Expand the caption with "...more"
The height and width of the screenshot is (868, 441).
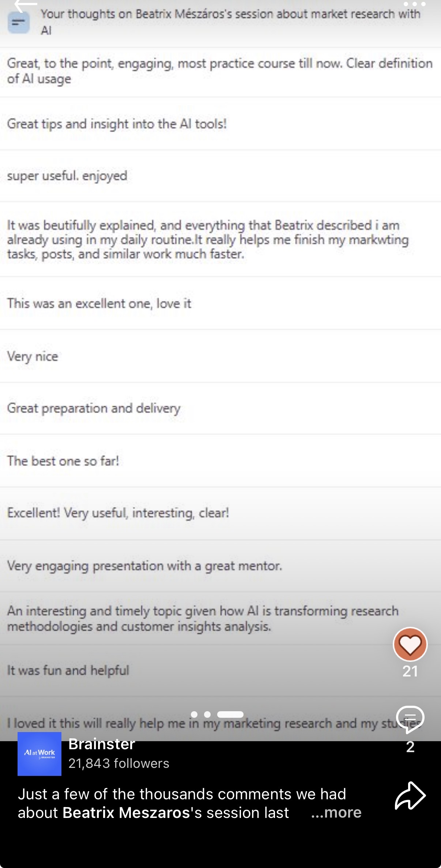pos(336,812)
